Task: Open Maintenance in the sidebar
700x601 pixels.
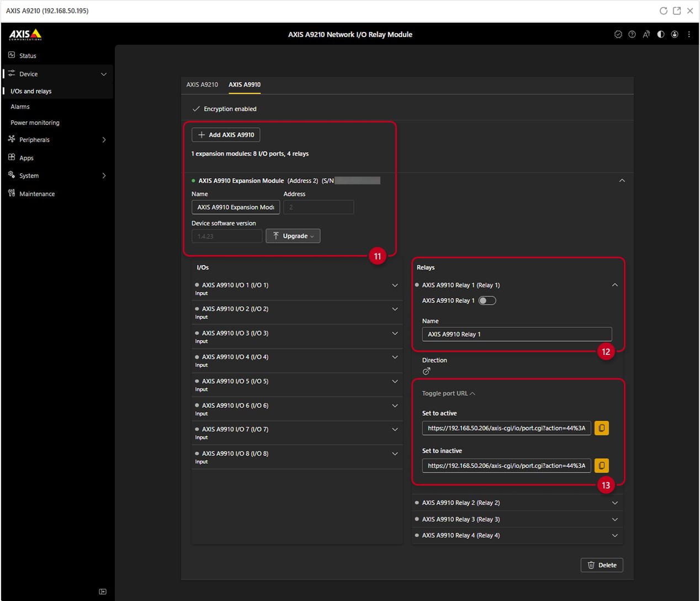Action: pos(37,194)
